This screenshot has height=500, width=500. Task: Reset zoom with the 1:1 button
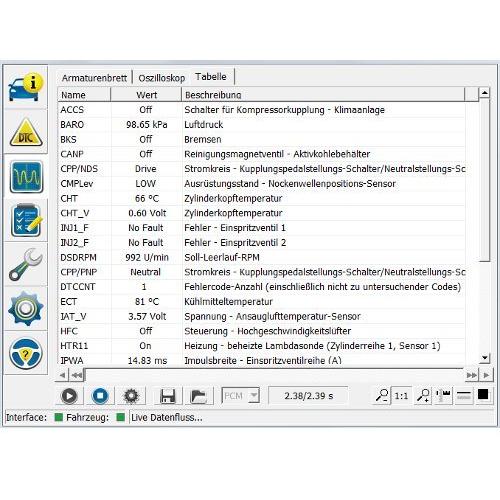pyautogui.click(x=401, y=396)
